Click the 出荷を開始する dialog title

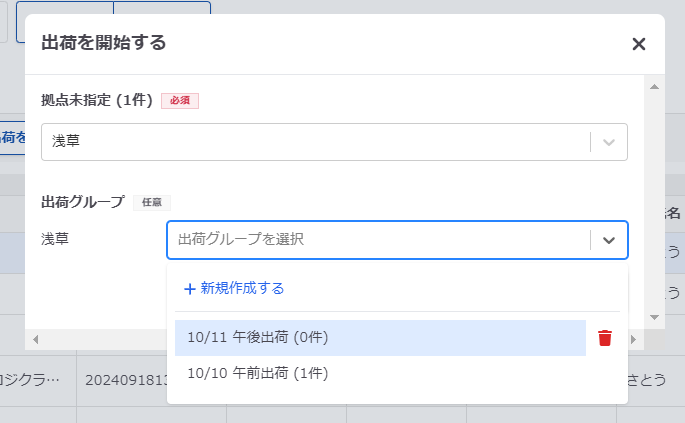tap(104, 43)
